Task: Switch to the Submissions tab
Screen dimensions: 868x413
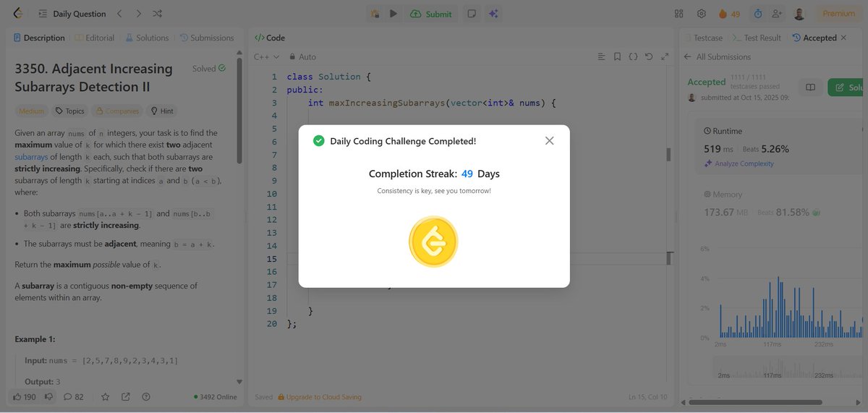Action: click(x=207, y=38)
